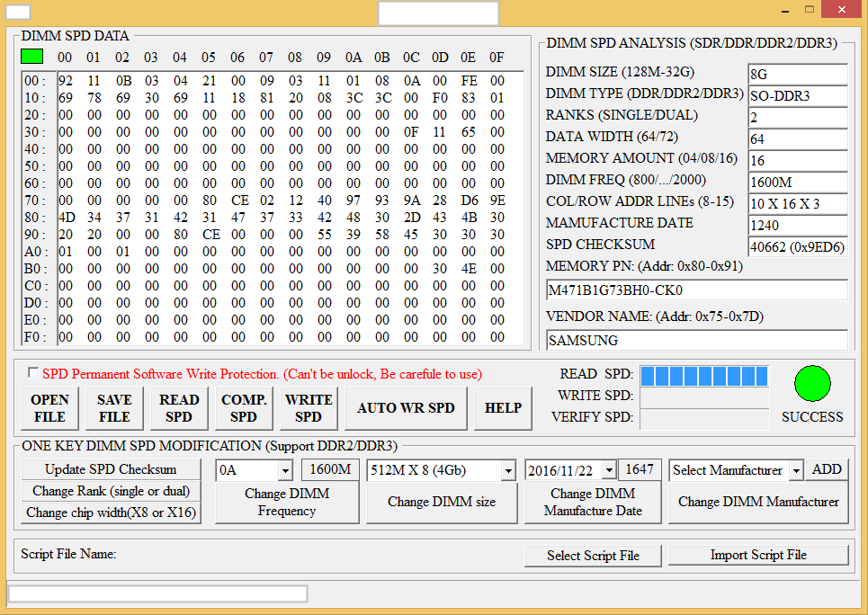The image size is (868, 615).
Task: Click the DIMM SIZE field showing 8G
Action: click(798, 74)
